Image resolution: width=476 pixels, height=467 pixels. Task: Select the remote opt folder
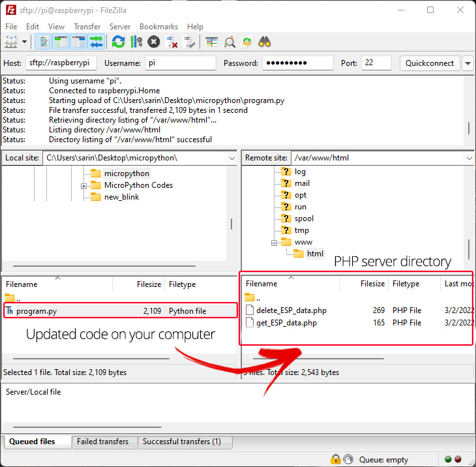(301, 195)
